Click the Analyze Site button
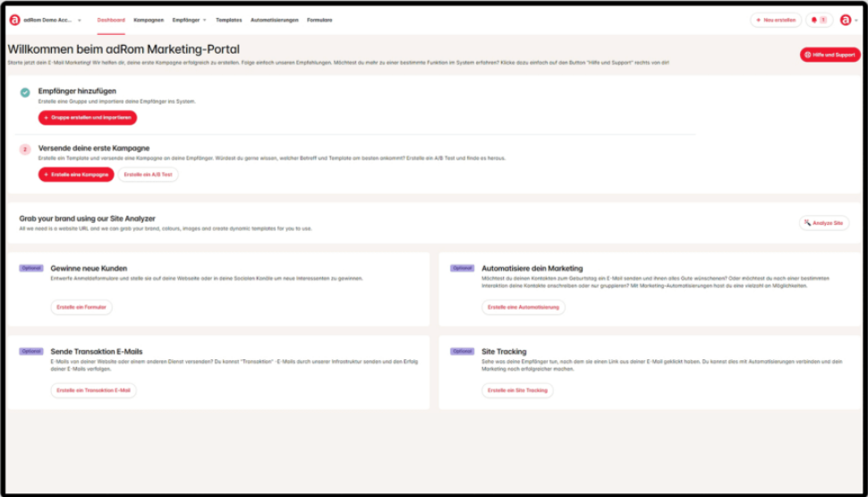Image resolution: width=868 pixels, height=497 pixels. (824, 223)
